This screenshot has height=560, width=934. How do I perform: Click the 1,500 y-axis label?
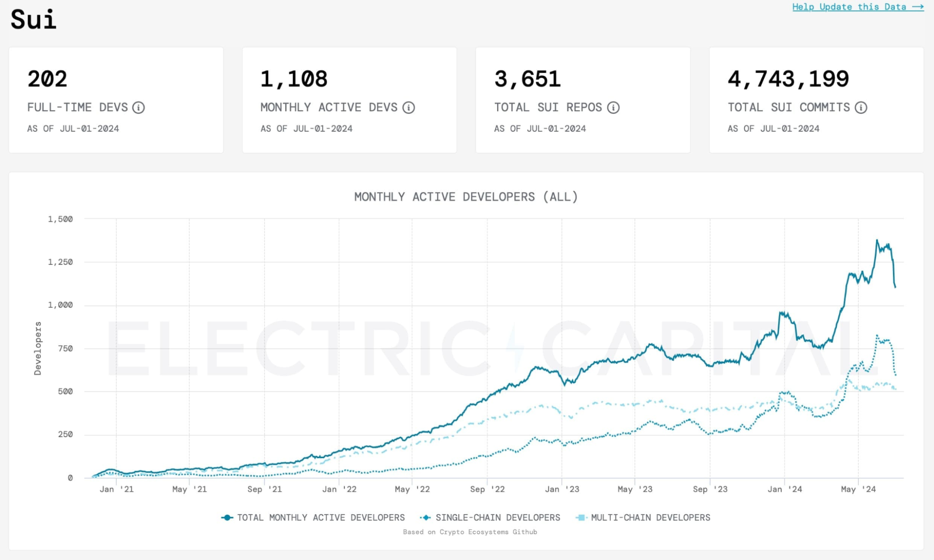60,219
